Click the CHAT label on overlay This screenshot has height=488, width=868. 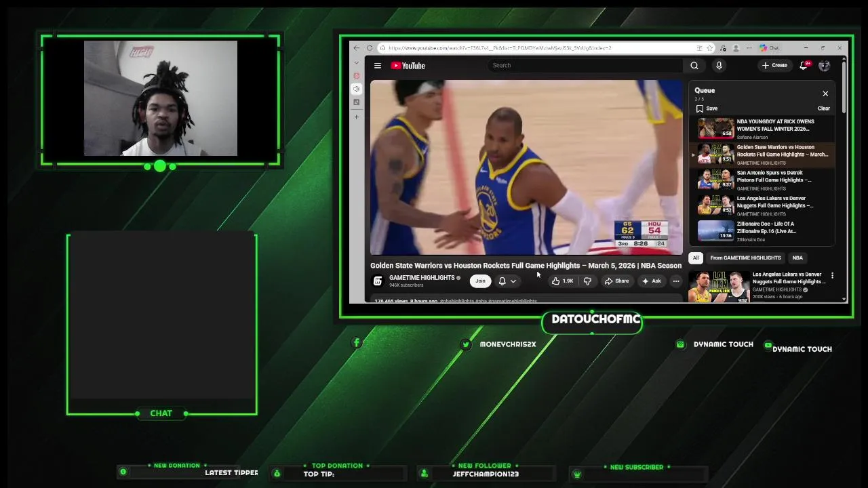pos(161,413)
